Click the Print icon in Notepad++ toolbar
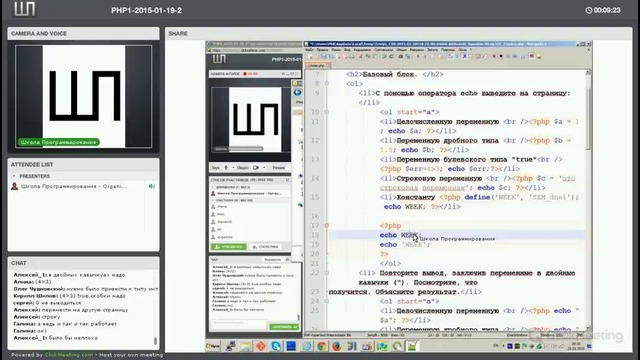 pos(352,56)
